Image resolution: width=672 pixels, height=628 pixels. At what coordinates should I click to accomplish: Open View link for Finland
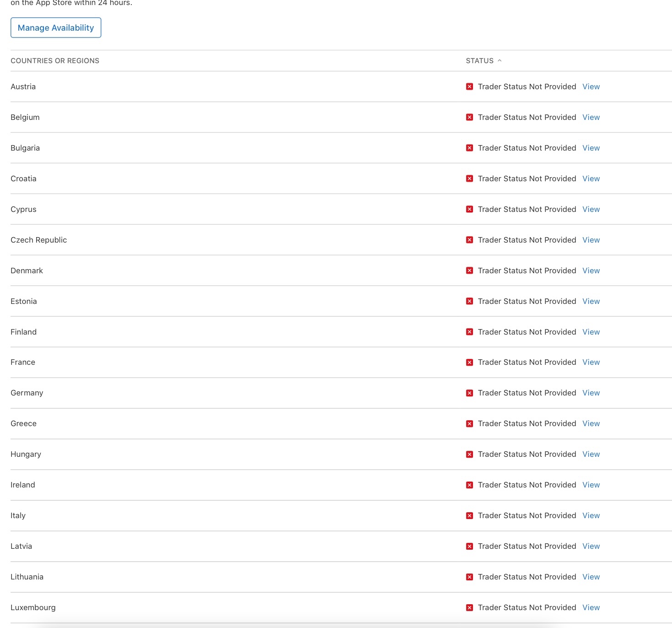click(591, 332)
